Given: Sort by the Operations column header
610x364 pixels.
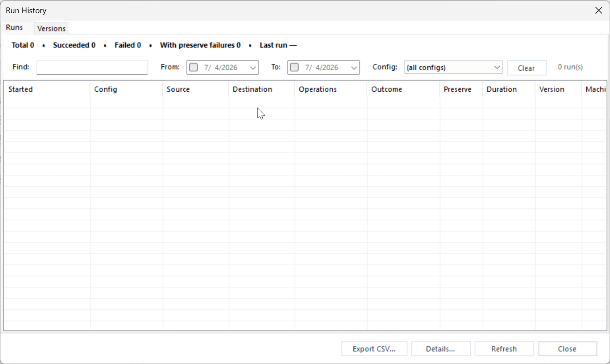Looking at the screenshot, I should coord(331,89).
